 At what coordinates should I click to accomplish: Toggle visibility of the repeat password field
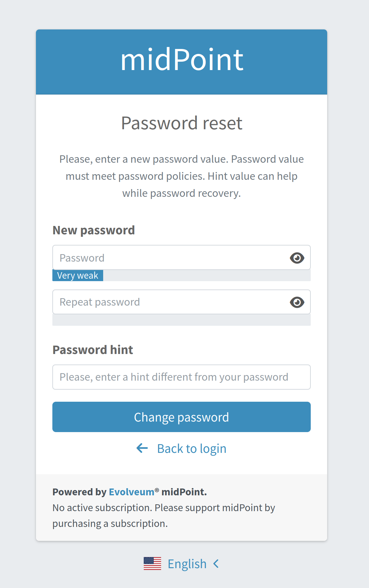297,302
